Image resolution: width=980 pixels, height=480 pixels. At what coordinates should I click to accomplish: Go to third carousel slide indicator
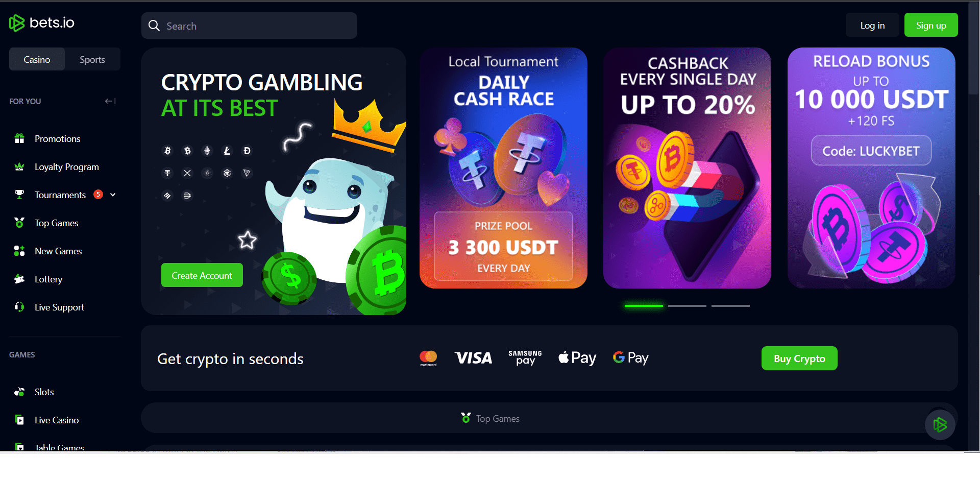pos(730,305)
